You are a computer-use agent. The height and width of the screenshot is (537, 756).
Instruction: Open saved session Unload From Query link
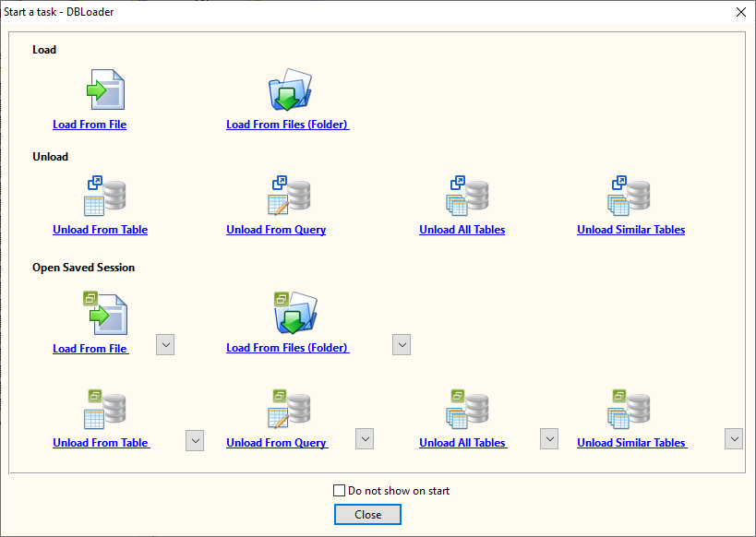tap(277, 443)
